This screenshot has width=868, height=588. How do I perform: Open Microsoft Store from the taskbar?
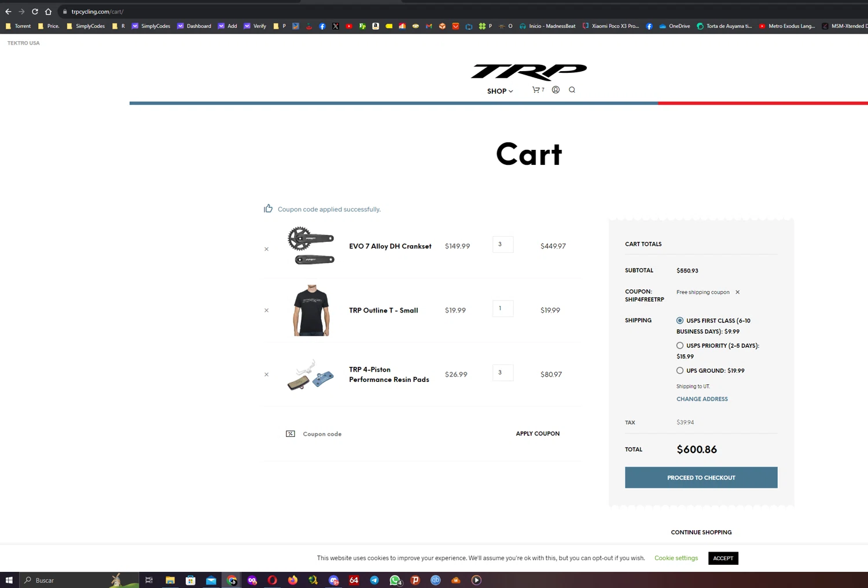(190, 580)
